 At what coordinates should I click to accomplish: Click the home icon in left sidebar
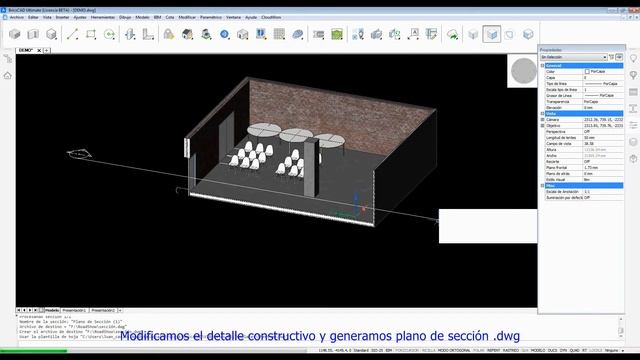point(8,76)
